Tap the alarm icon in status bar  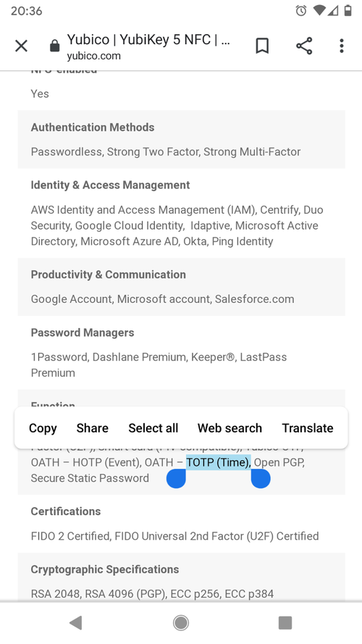pyautogui.click(x=301, y=11)
